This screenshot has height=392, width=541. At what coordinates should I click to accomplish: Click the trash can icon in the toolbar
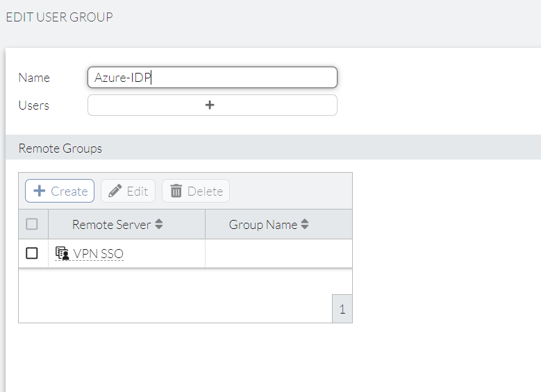tap(176, 191)
